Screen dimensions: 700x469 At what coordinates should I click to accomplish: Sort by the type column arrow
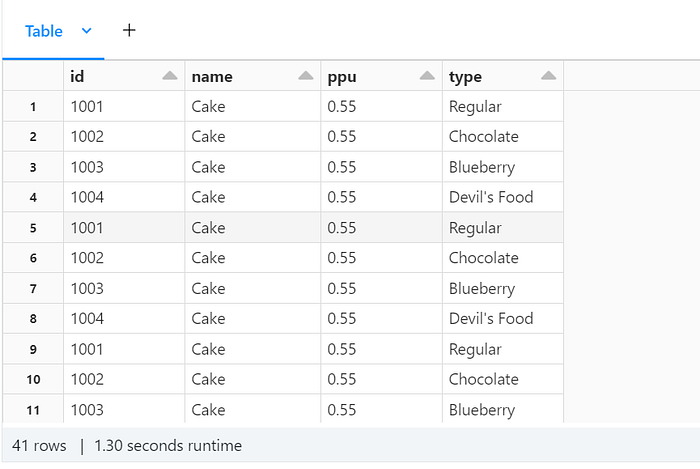[548, 76]
